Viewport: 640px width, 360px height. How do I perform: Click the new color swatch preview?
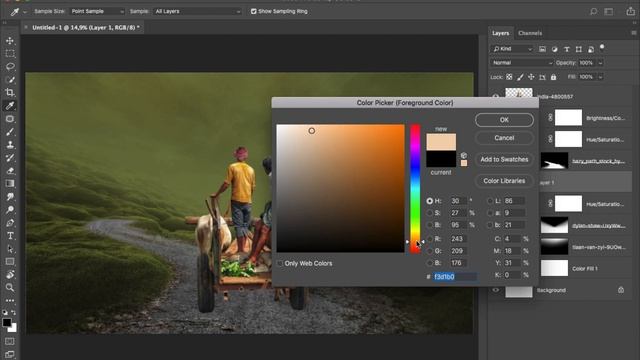[441, 142]
